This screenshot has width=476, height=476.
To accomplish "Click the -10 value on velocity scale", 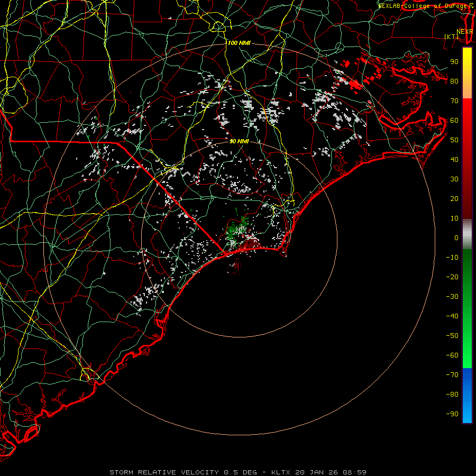I will point(452,258).
